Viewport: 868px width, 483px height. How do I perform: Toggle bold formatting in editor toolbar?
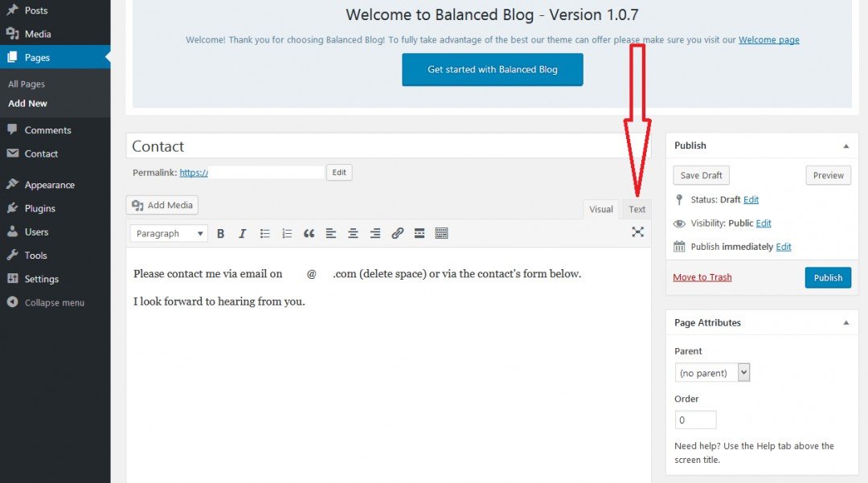(220, 234)
